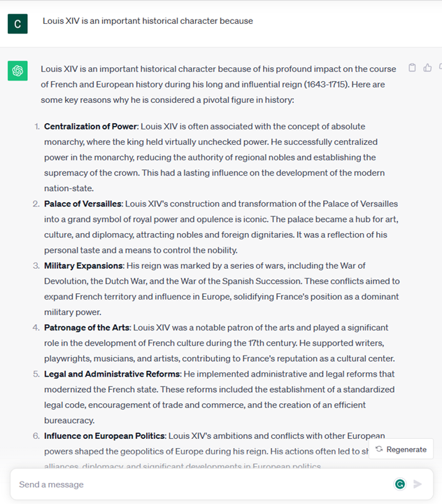The image size is (442, 504).
Task: Copy the response with the clipboard icon
Action: 412,68
